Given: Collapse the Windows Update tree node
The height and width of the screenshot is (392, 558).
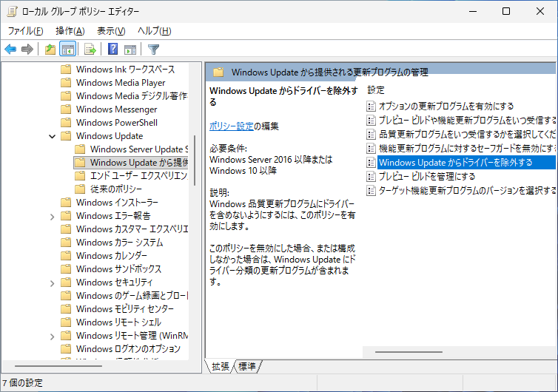Looking at the screenshot, I should point(52,136).
